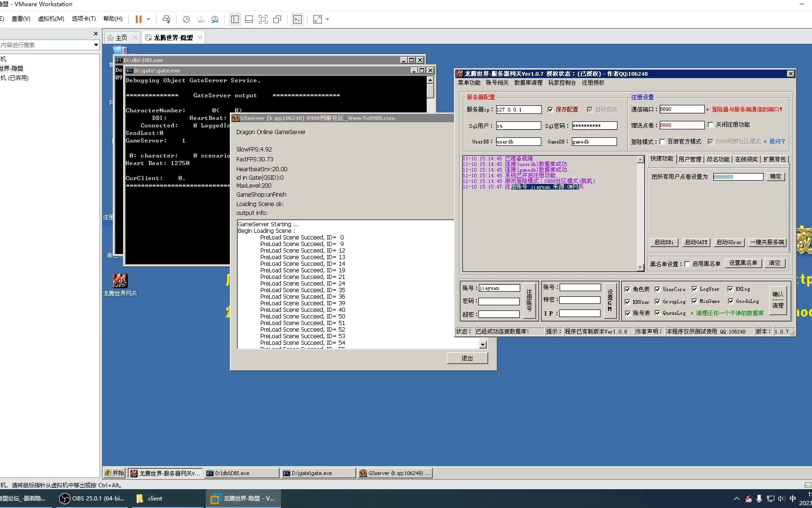Screen dimensions: 812x508
Task: Click the 启动GATE button
Action: (696, 242)
